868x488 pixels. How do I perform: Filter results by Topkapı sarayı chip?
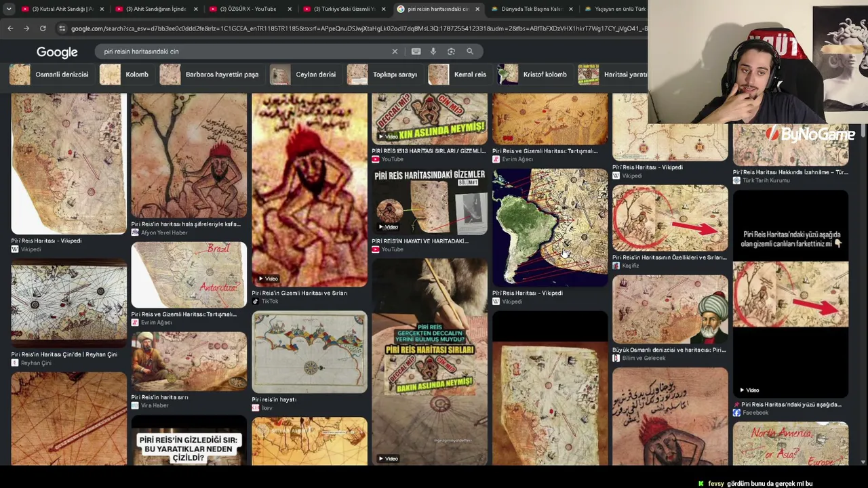coord(383,75)
